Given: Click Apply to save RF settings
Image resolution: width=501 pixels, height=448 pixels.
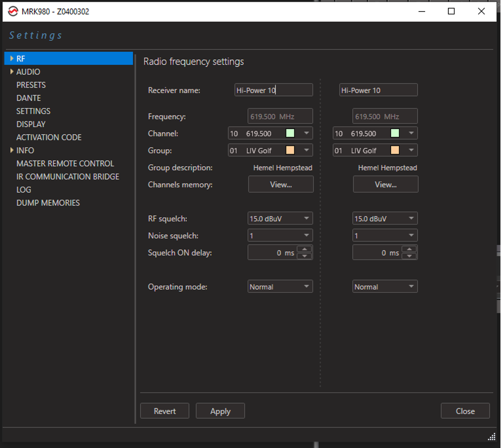Looking at the screenshot, I should (220, 411).
